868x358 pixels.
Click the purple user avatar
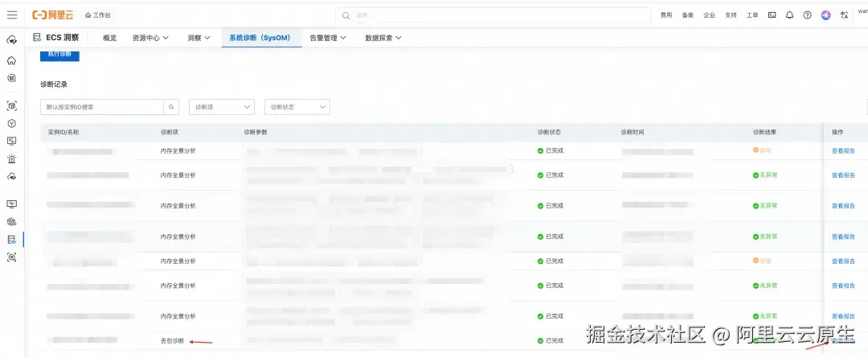pos(826,15)
